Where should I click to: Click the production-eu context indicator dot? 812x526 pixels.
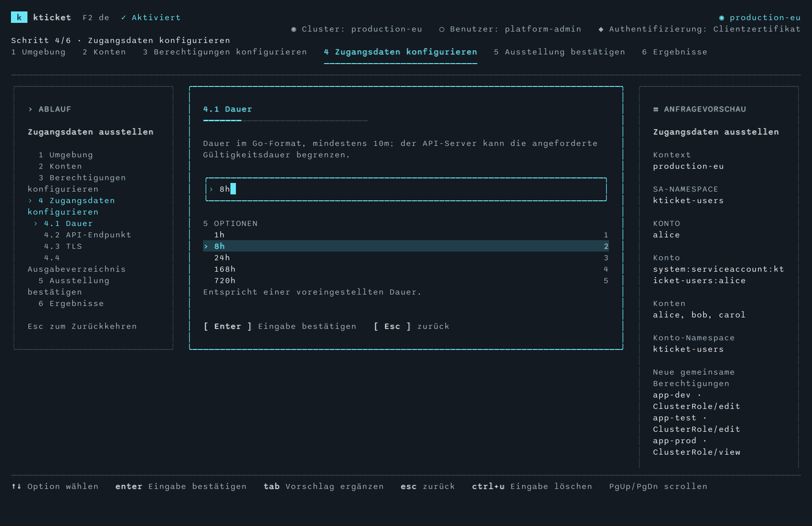(721, 18)
